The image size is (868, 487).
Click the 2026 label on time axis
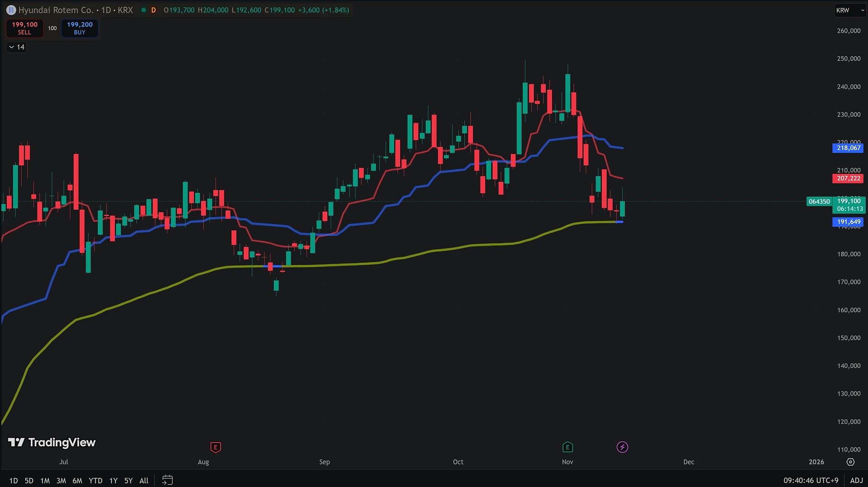pyautogui.click(x=816, y=462)
